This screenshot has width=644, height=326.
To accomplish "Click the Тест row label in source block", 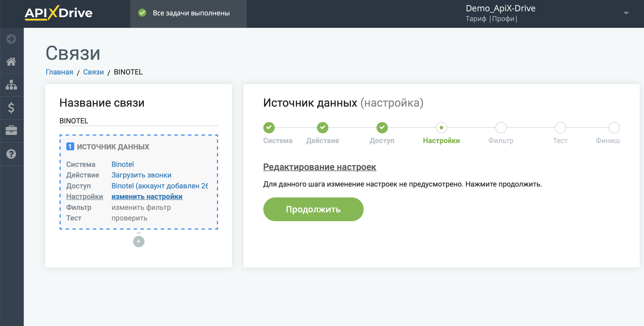I will coord(74,218).
